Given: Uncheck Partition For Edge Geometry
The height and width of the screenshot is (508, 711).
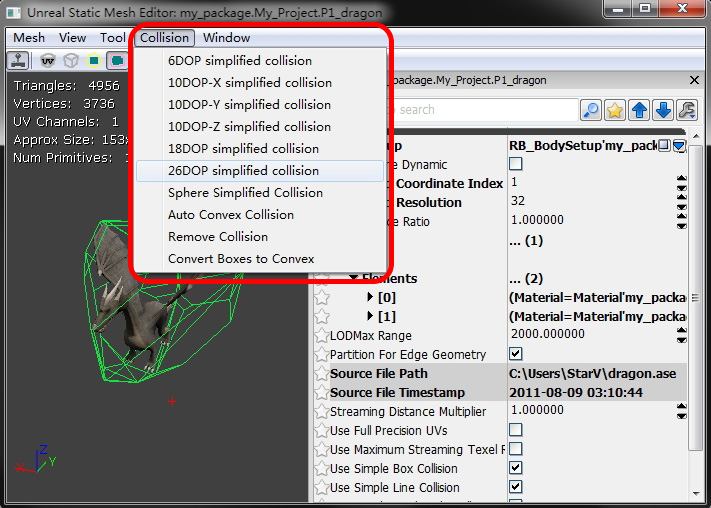Looking at the screenshot, I should click(516, 354).
